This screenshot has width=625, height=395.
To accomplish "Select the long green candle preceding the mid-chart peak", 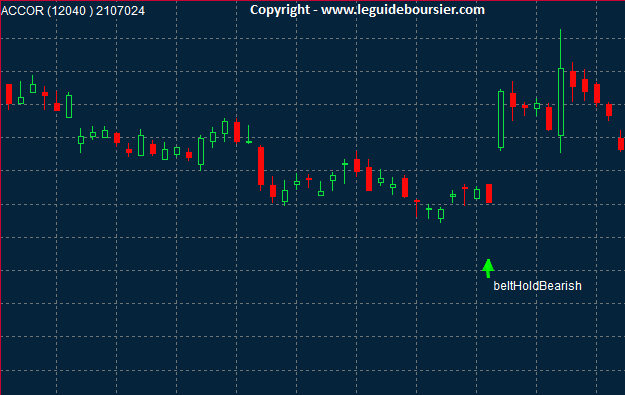I will [201, 151].
